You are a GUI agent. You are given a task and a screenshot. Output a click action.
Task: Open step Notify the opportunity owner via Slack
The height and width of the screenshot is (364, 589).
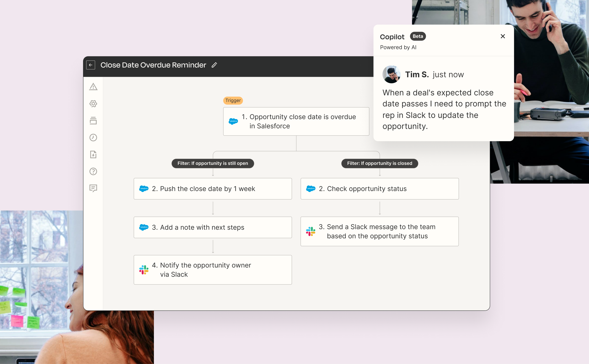(212, 270)
